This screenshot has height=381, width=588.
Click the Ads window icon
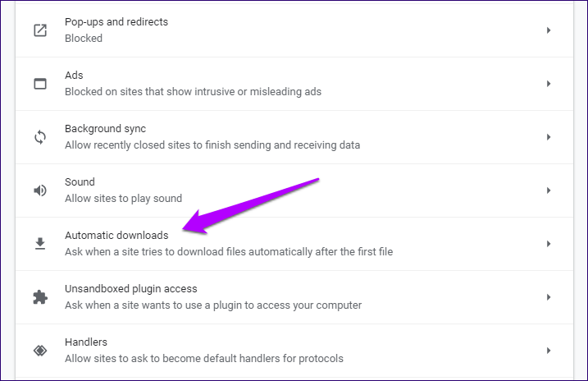click(40, 84)
